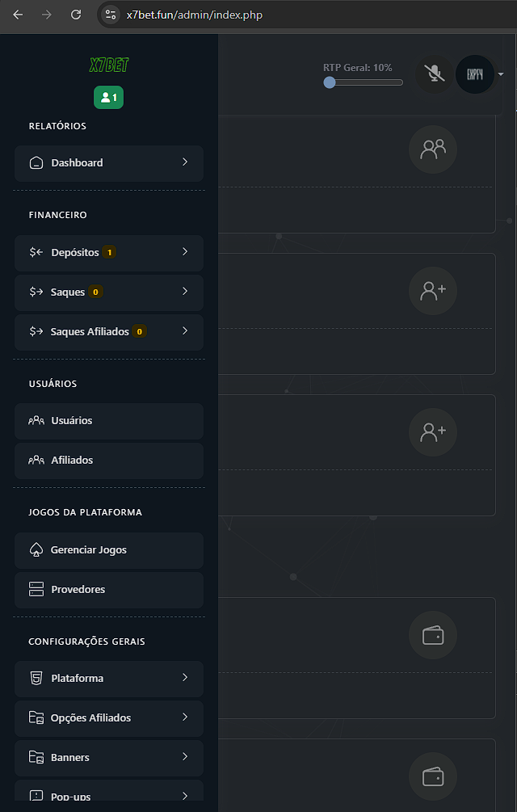517x812 pixels.
Task: Click the RTP Geral slider handle
Action: pyautogui.click(x=330, y=82)
